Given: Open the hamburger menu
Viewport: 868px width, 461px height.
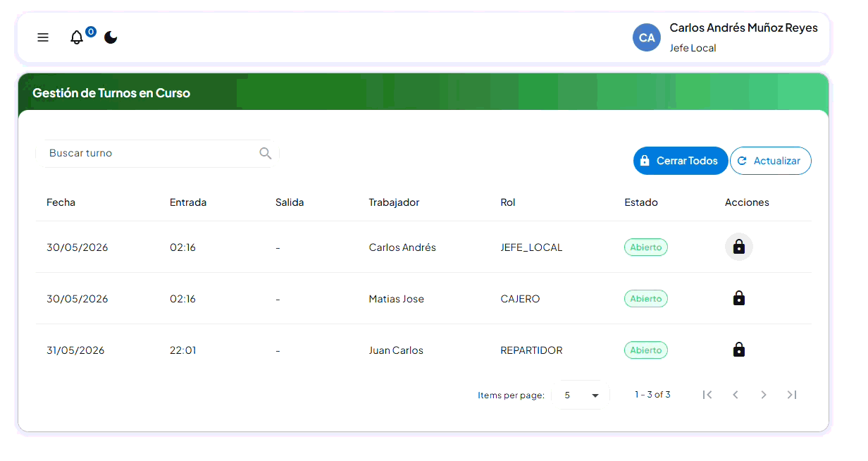Looking at the screenshot, I should click(43, 37).
